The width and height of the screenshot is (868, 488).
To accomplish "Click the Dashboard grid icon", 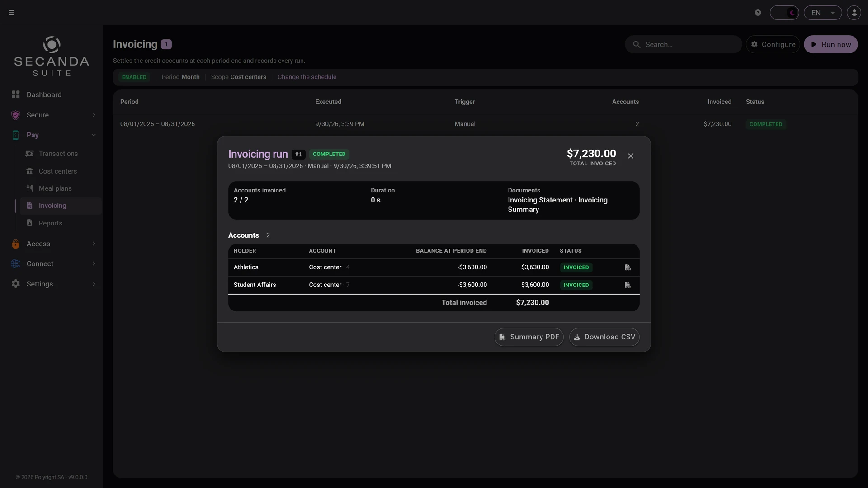I will point(16,94).
